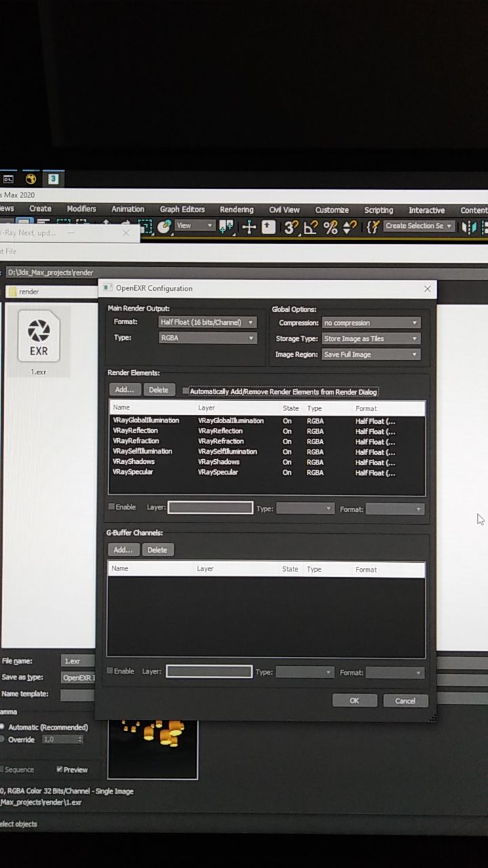The height and width of the screenshot is (868, 488).
Task: Click the Render Elements Layer input field
Action: coord(211,507)
